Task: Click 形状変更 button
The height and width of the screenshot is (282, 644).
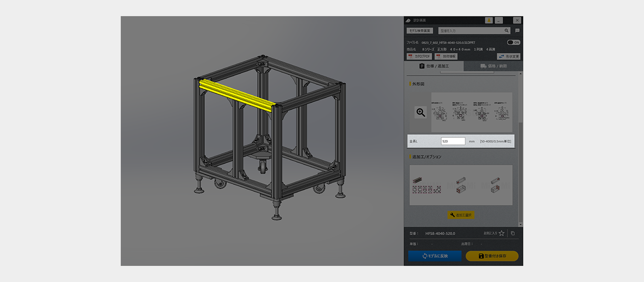Action: coord(508,56)
